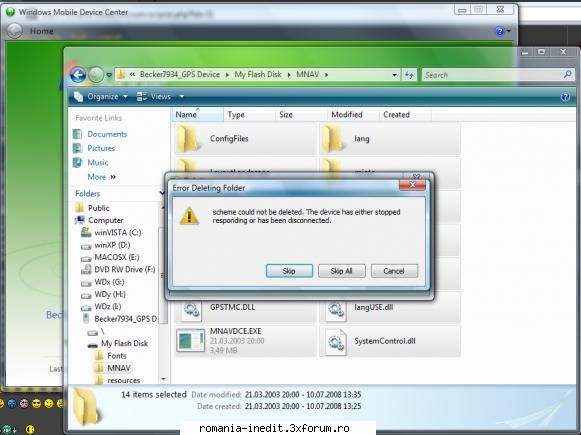Open the recent pages dropdown beside Forward
Image resolution: width=581 pixels, height=435 pixels.
109,75
